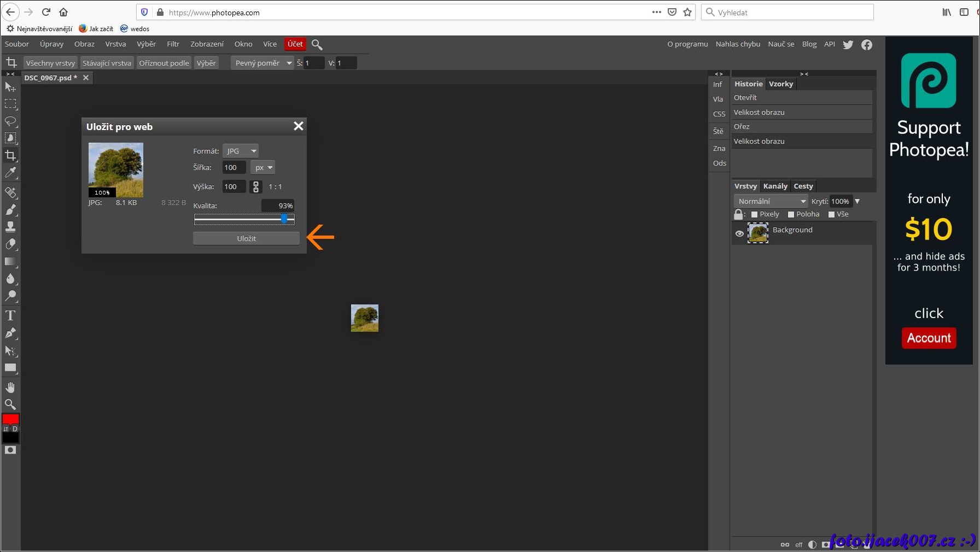Activate the Hand tool
The height and width of the screenshot is (552, 980).
pyautogui.click(x=10, y=387)
